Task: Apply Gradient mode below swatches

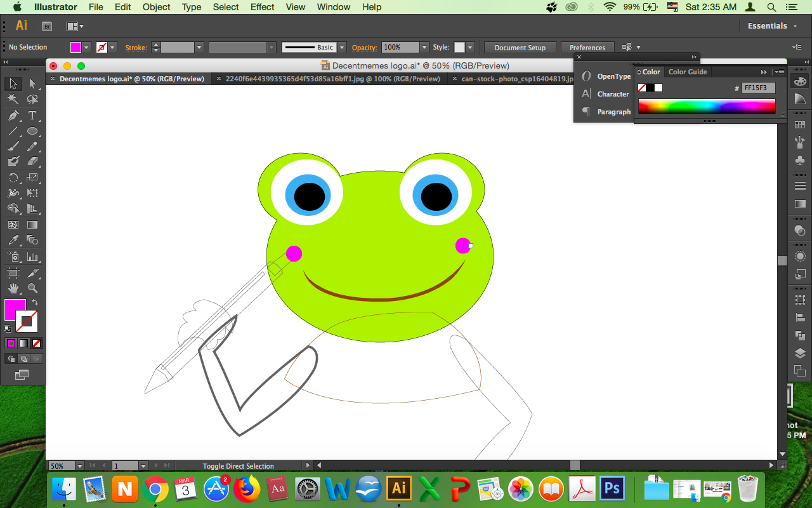Action: tap(23, 343)
